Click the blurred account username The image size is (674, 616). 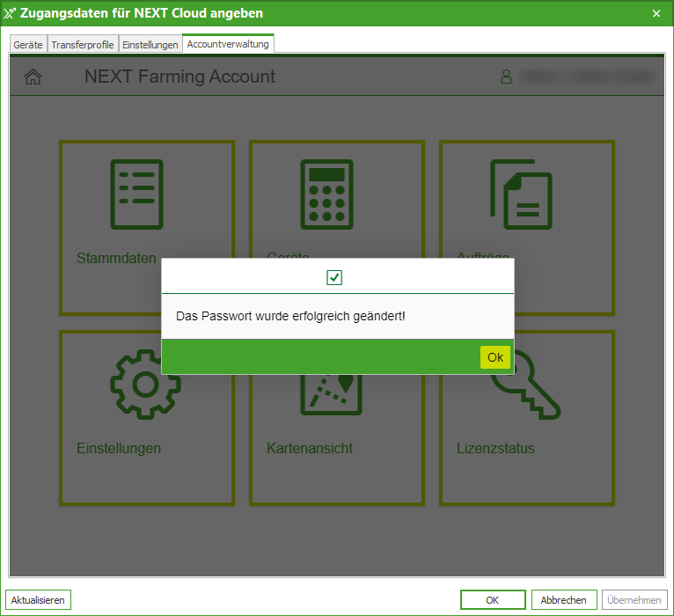tap(587, 77)
